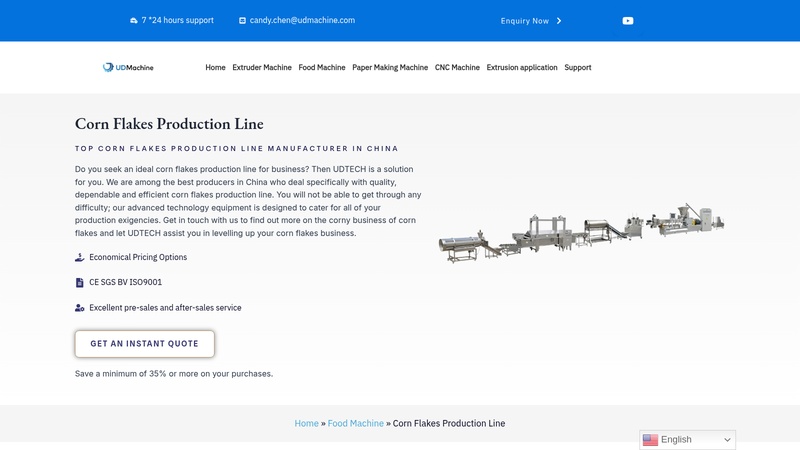Click Top Corn Flakes manufacturer subtitle
This screenshot has width=800, height=450.
click(x=237, y=148)
